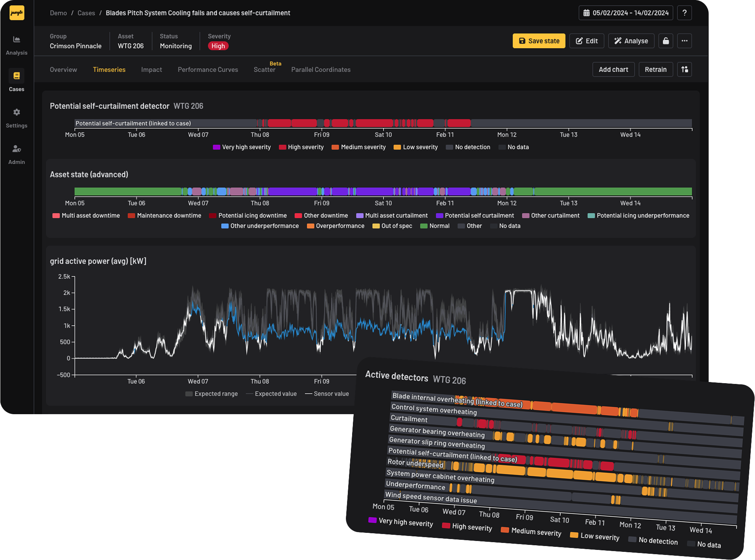Click the Normal green legend swatch
Image resolution: width=755 pixels, height=560 pixels.
(424, 226)
